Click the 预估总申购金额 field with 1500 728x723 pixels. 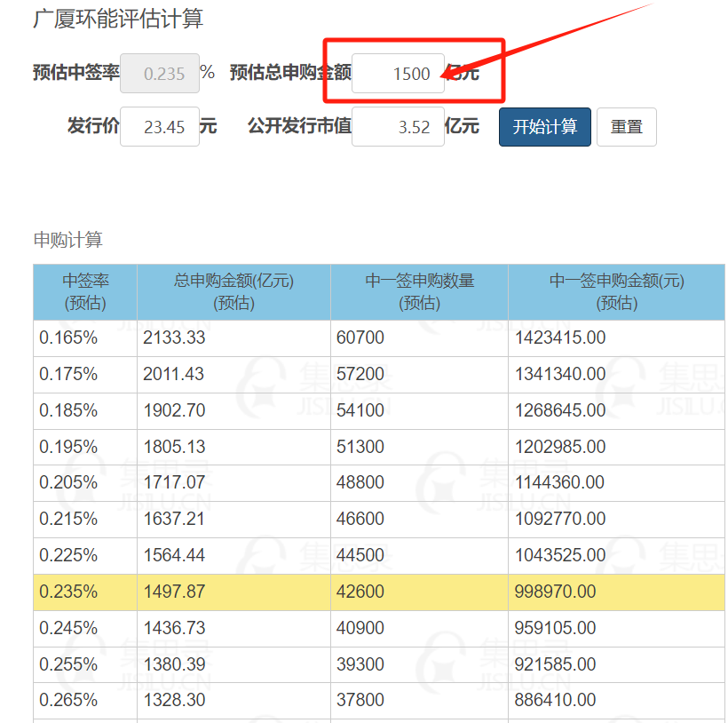[398, 74]
